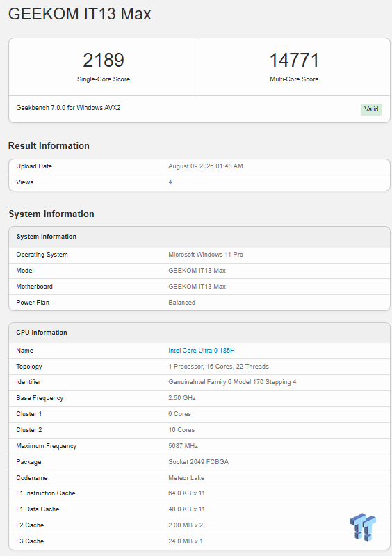Click the Motherboard row value
Viewport: 392px width, 556px height.
click(197, 287)
